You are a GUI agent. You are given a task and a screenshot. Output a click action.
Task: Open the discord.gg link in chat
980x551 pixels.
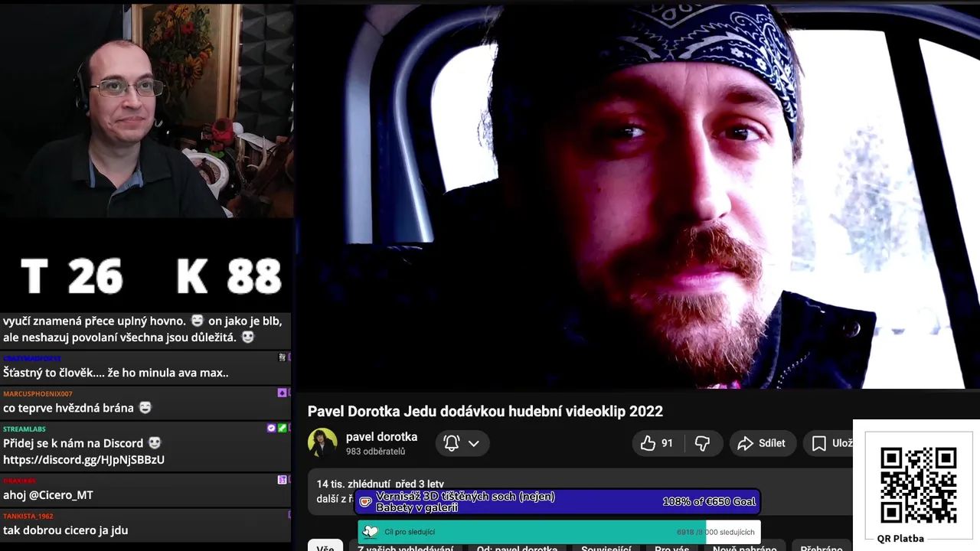[83, 460]
